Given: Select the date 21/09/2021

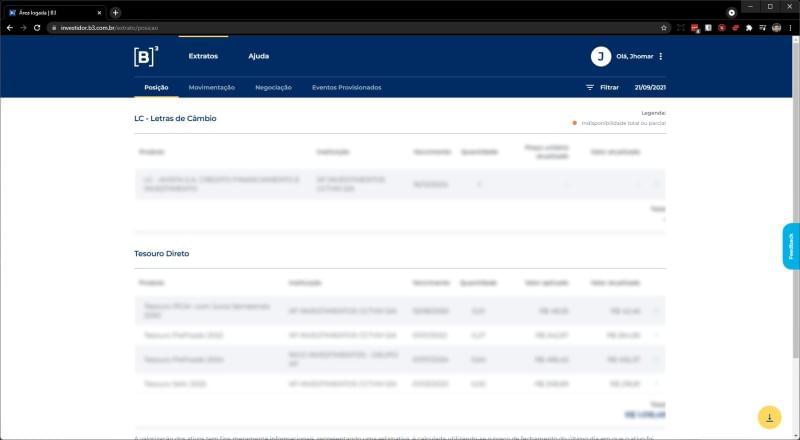Looking at the screenshot, I should [x=650, y=87].
